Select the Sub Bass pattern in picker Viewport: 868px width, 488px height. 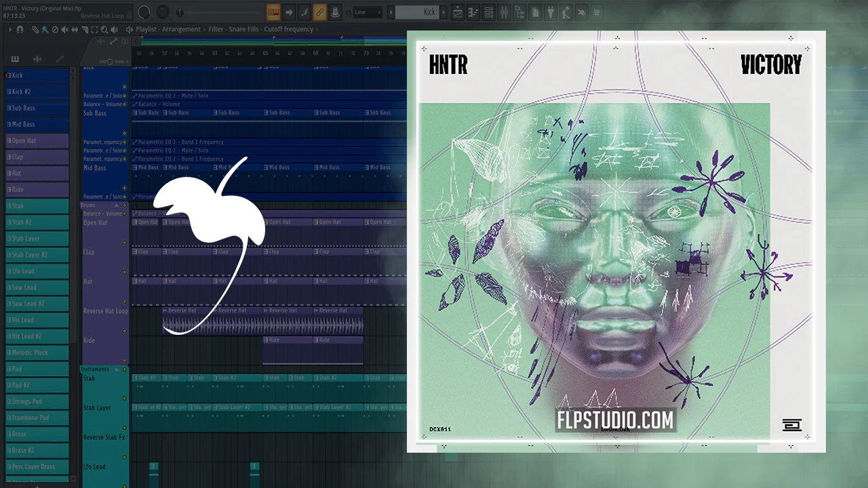coord(37,108)
